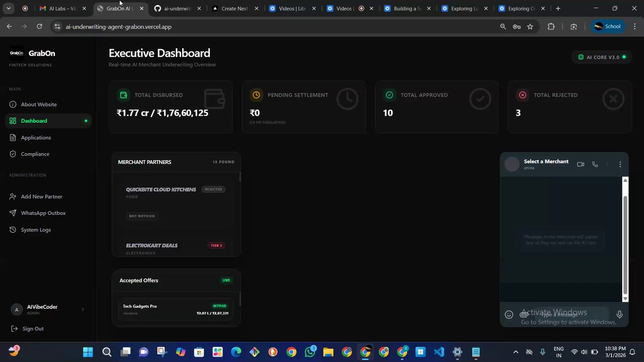This screenshot has width=644, height=362.
Task: Click the About Website info icon
Action: pyautogui.click(x=13, y=105)
